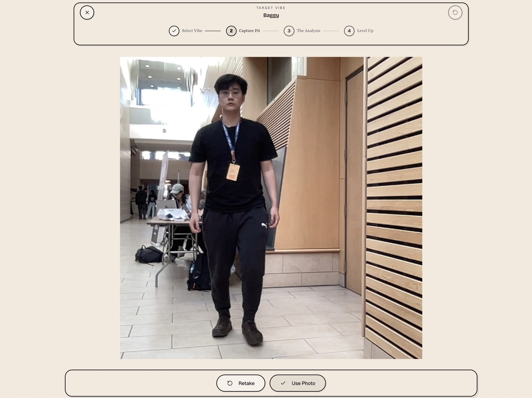This screenshot has width=532, height=398.
Task: Click the step 4 number circle
Action: [349, 31]
